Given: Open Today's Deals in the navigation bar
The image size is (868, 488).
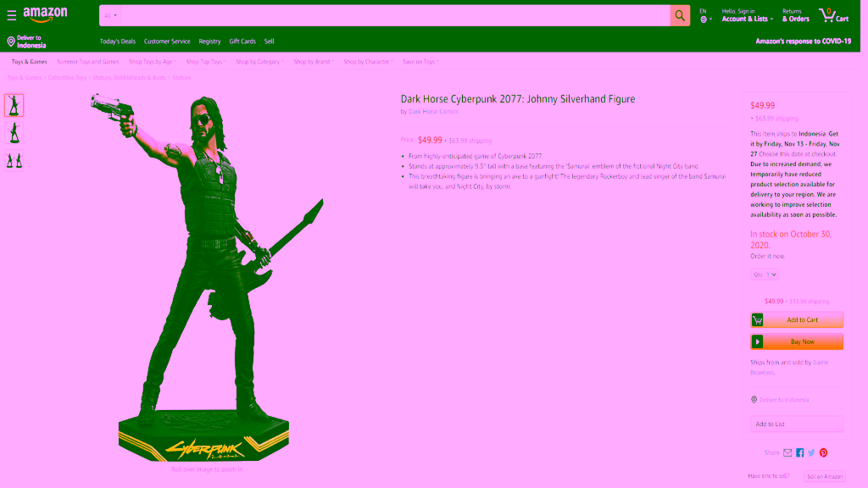Looking at the screenshot, I should click(x=117, y=42).
